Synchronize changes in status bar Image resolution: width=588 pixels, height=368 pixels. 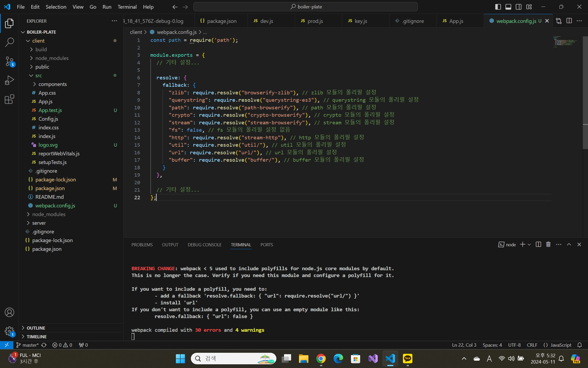click(44, 345)
